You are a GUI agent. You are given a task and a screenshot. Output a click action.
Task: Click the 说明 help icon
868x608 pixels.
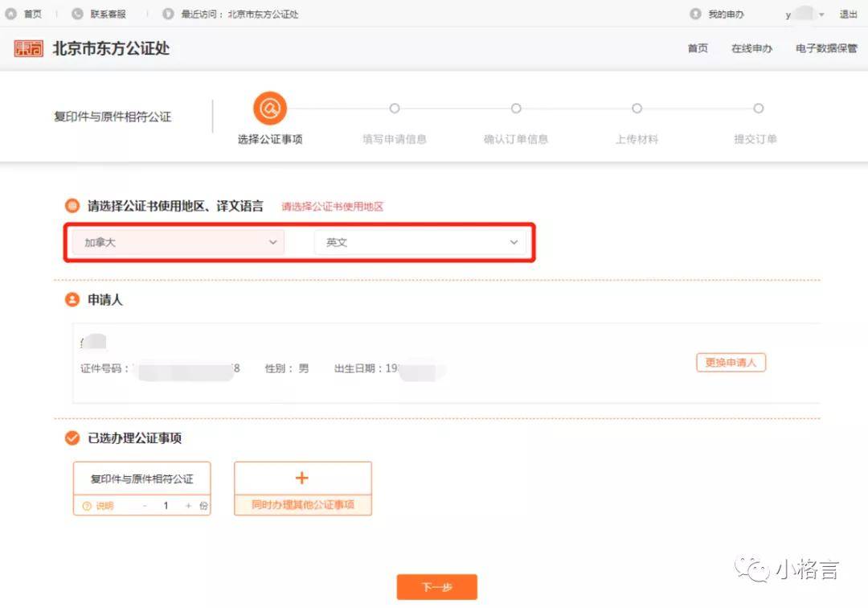pos(87,506)
